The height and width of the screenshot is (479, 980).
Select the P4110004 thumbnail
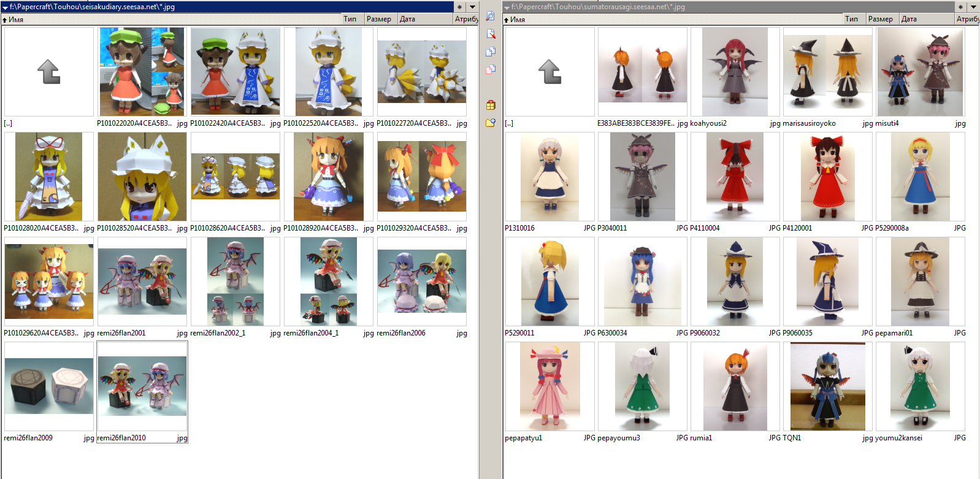[735, 177]
